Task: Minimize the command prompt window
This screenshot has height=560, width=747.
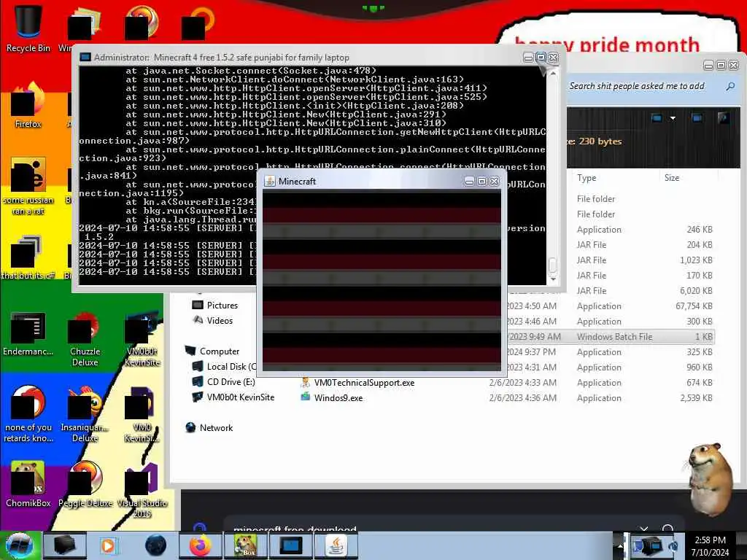Action: click(x=528, y=58)
